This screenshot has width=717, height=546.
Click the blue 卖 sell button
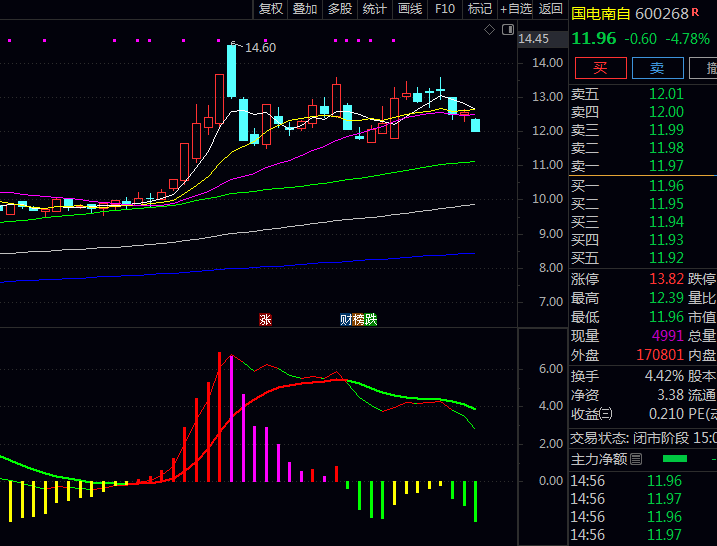658,68
